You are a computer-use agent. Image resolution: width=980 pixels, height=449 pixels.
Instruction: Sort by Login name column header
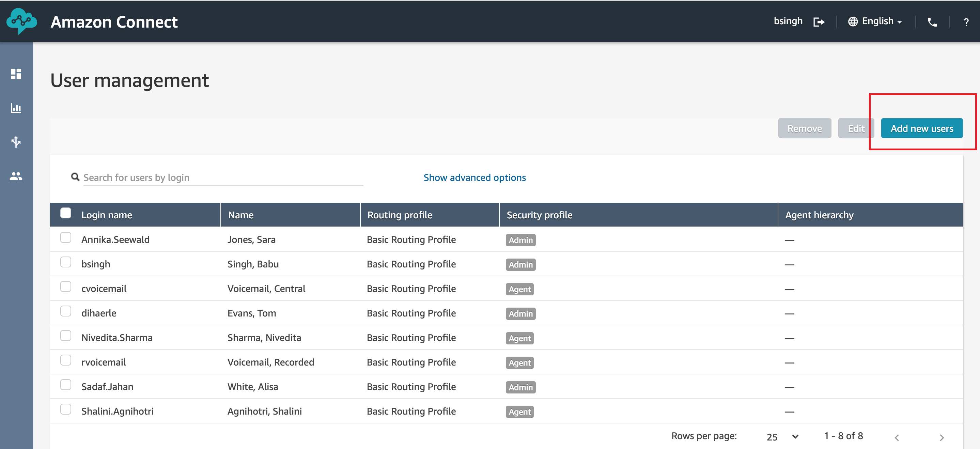107,215
